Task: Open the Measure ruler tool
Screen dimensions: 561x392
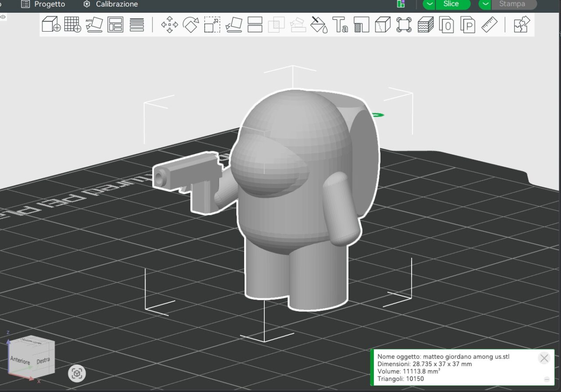Action: pos(489,25)
